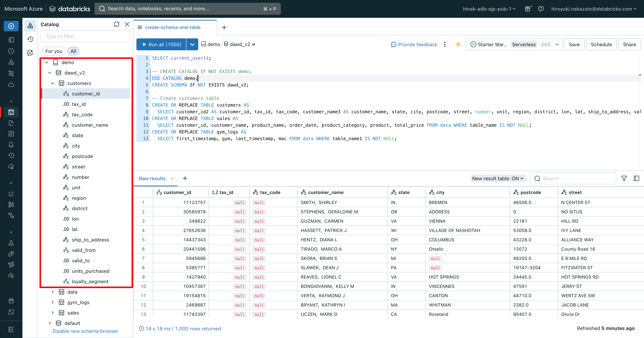
Task: Click the refresh catalog icon
Action: pos(116,24)
